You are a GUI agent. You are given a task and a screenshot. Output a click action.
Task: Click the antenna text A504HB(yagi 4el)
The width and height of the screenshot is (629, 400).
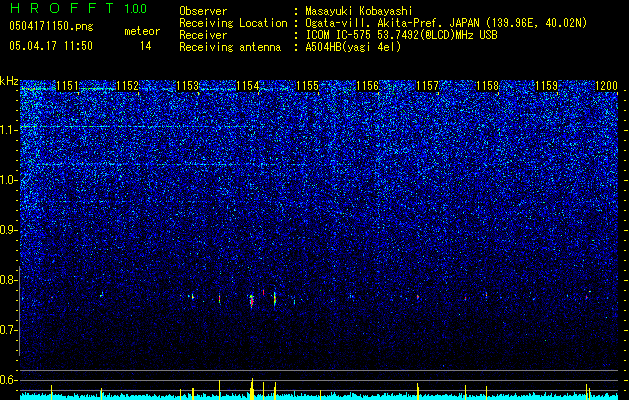coord(353,47)
